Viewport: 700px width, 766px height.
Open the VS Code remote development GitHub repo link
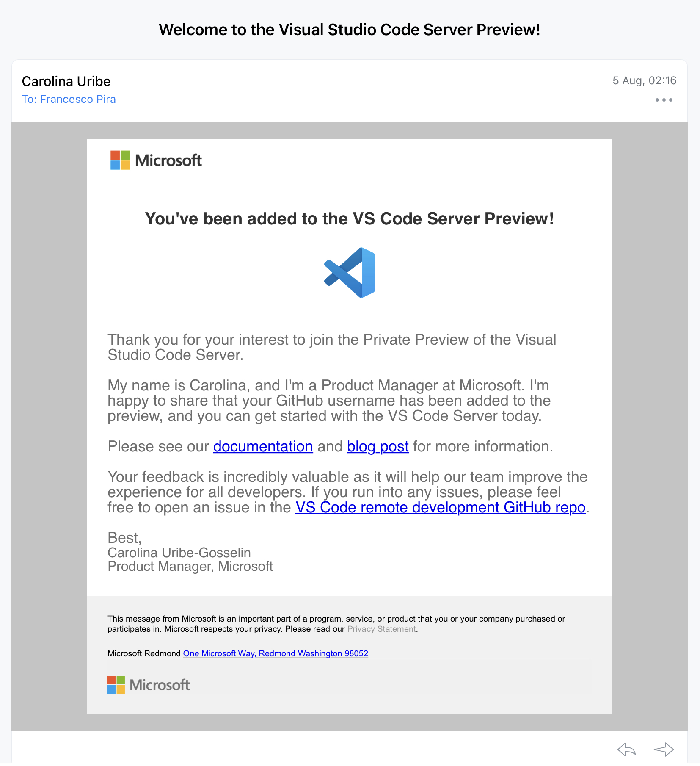(440, 507)
